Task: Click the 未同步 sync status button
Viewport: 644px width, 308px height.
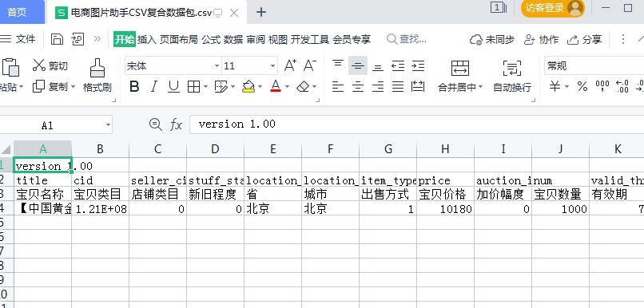Action: [492, 39]
